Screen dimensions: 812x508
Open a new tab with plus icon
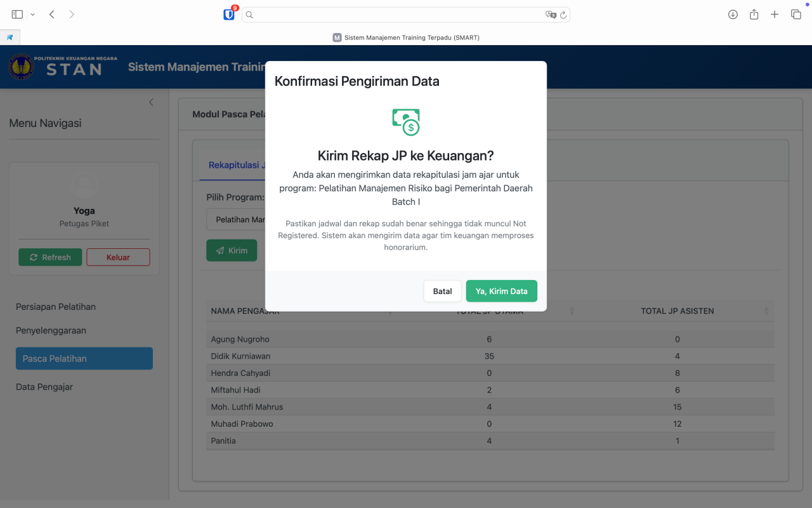(775, 15)
